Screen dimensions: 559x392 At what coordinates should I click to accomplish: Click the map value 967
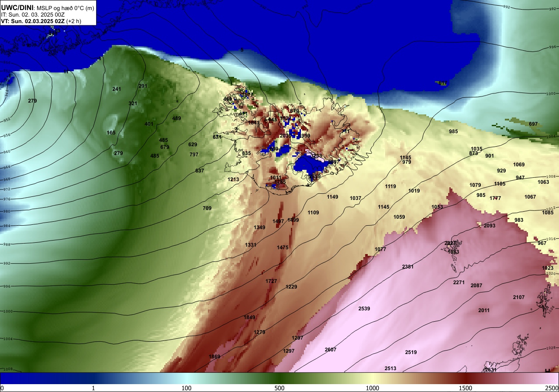tap(542, 243)
